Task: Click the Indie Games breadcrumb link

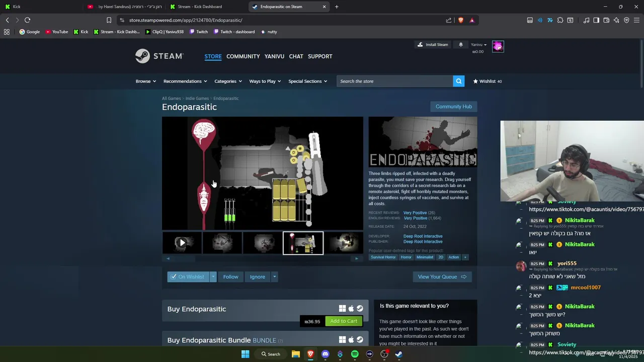Action: click(x=197, y=99)
